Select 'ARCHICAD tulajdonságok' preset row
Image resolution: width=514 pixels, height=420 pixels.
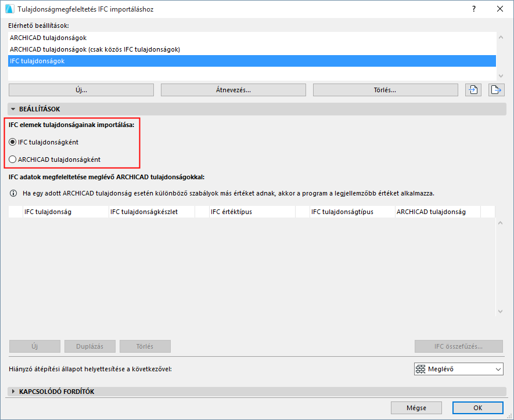[251, 38]
